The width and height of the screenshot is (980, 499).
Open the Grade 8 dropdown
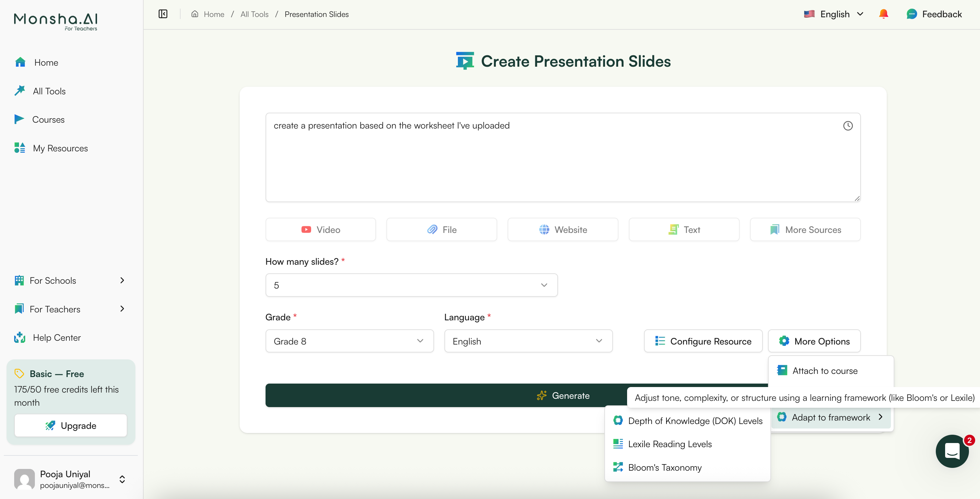click(x=349, y=341)
